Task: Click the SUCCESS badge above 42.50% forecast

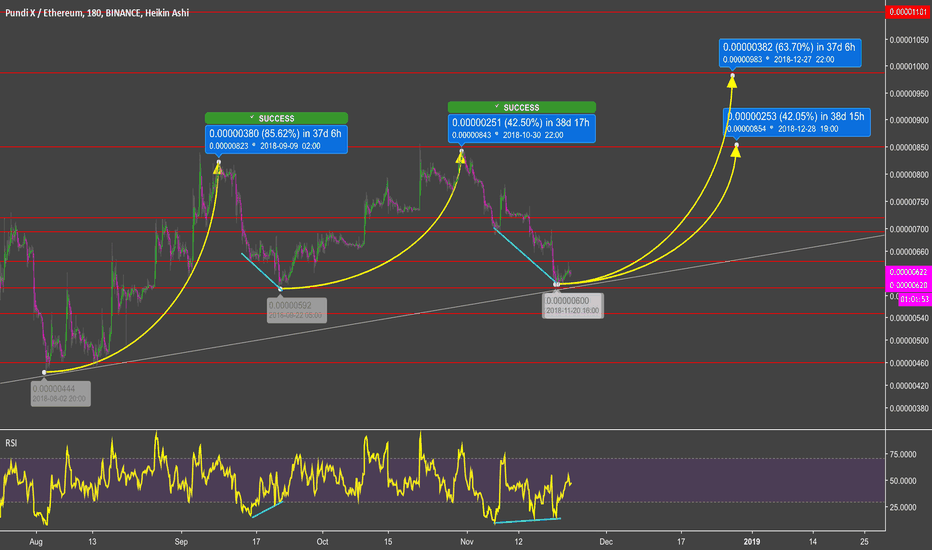Action: click(x=521, y=107)
